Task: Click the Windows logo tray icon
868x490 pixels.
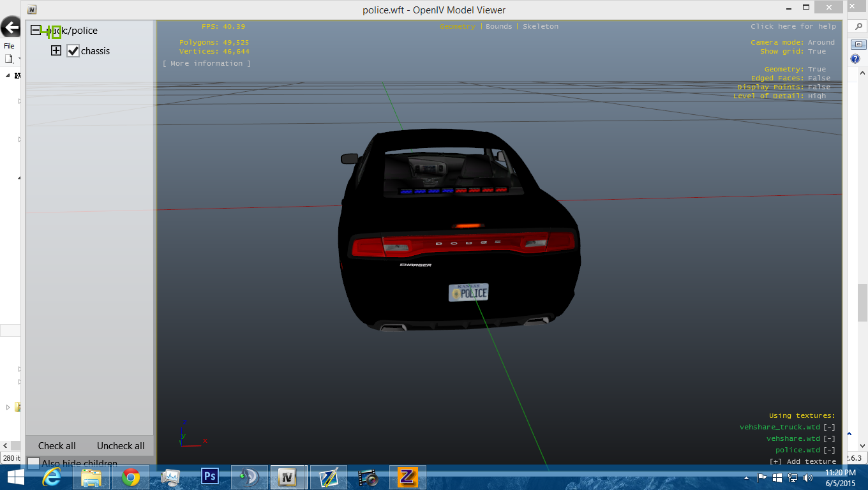Action: click(777, 477)
